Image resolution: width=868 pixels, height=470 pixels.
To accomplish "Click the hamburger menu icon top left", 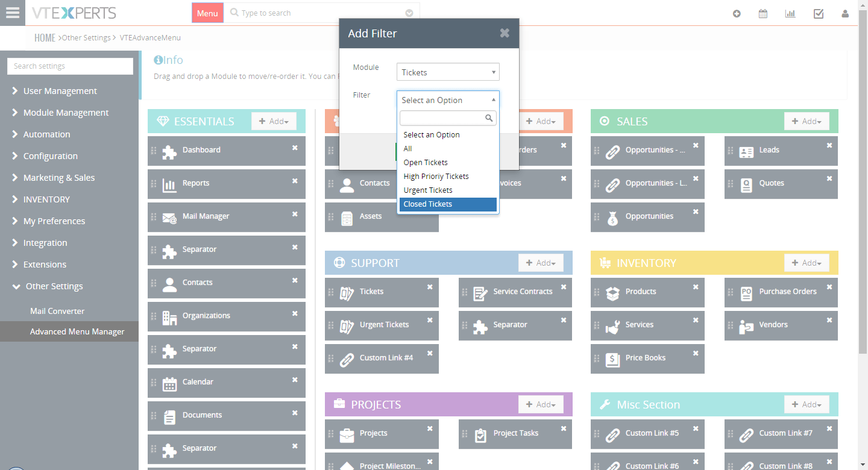I will click(13, 13).
